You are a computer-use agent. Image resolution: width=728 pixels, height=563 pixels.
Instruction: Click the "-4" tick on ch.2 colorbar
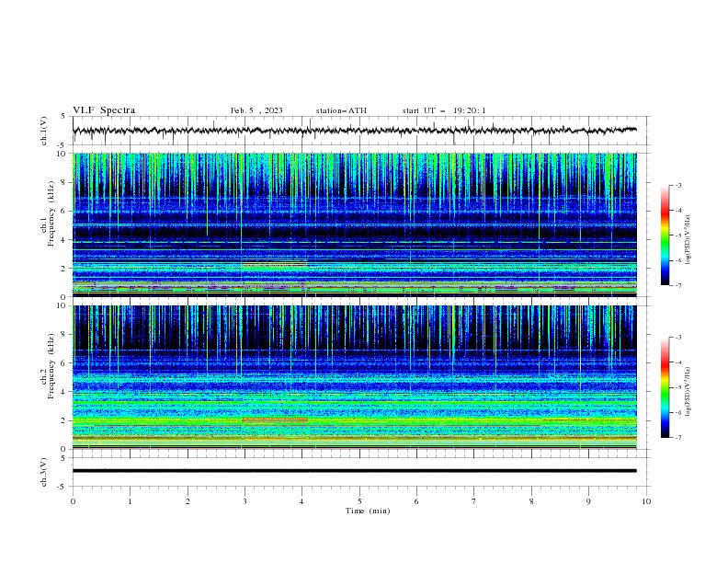(x=678, y=362)
